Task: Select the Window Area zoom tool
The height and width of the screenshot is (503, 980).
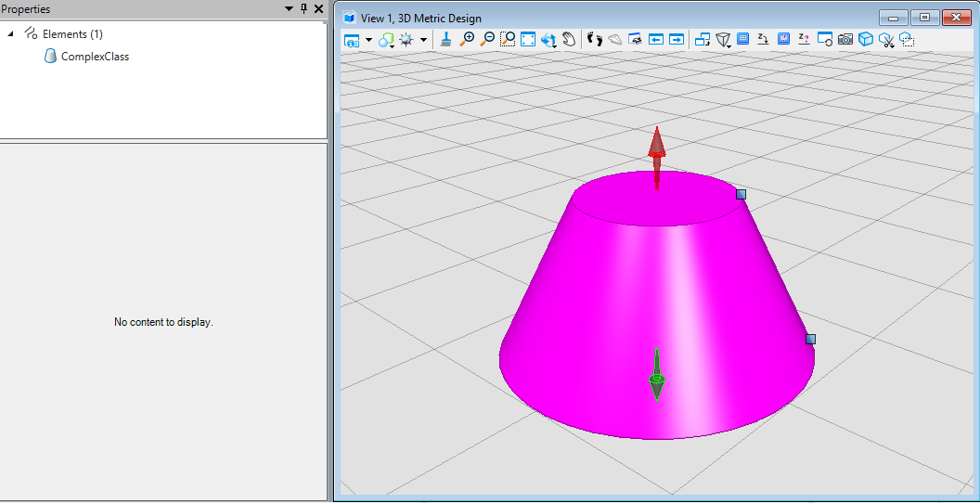Action: pos(508,39)
